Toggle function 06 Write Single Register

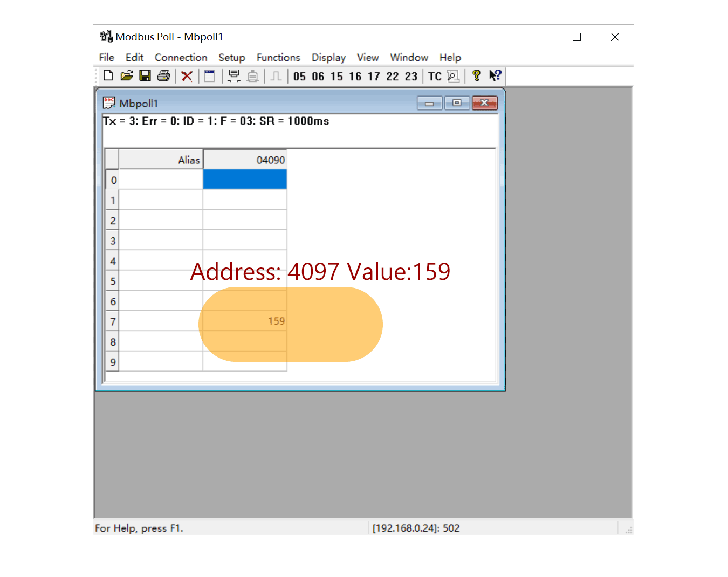[x=318, y=76]
